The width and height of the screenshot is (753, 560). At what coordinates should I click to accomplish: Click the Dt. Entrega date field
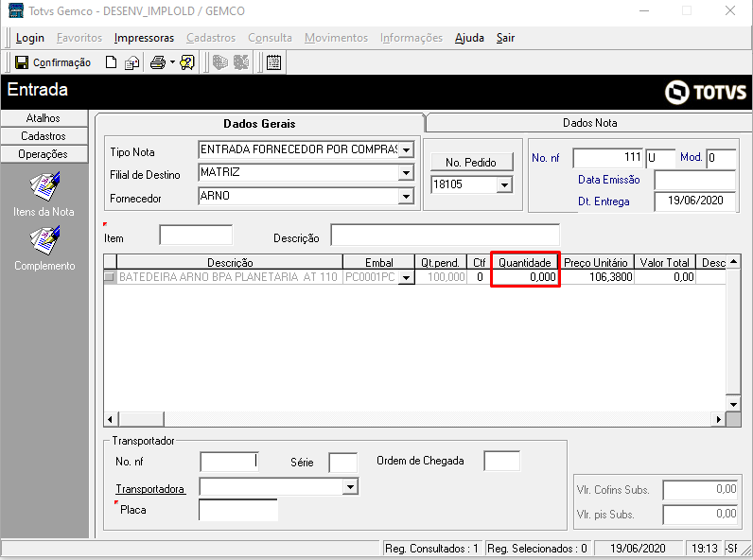click(x=695, y=201)
